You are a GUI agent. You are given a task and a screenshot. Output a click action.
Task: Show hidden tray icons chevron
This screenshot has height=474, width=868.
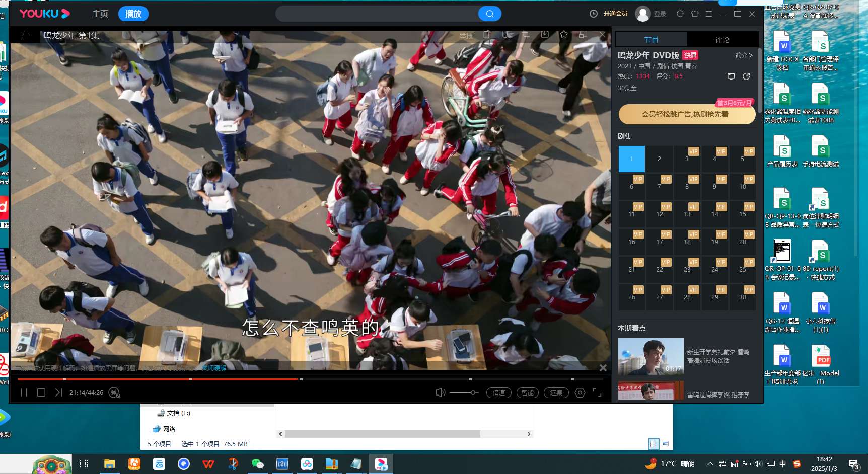point(710,464)
